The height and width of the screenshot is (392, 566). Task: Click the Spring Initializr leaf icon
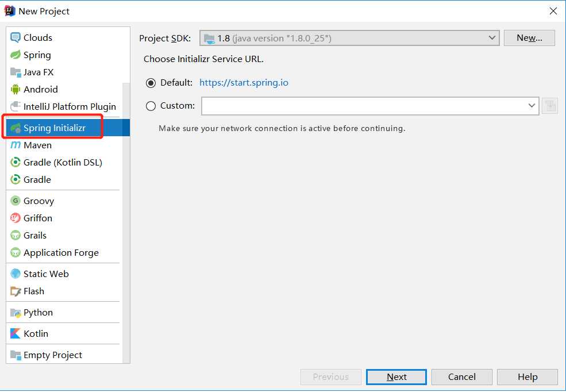[15, 128]
